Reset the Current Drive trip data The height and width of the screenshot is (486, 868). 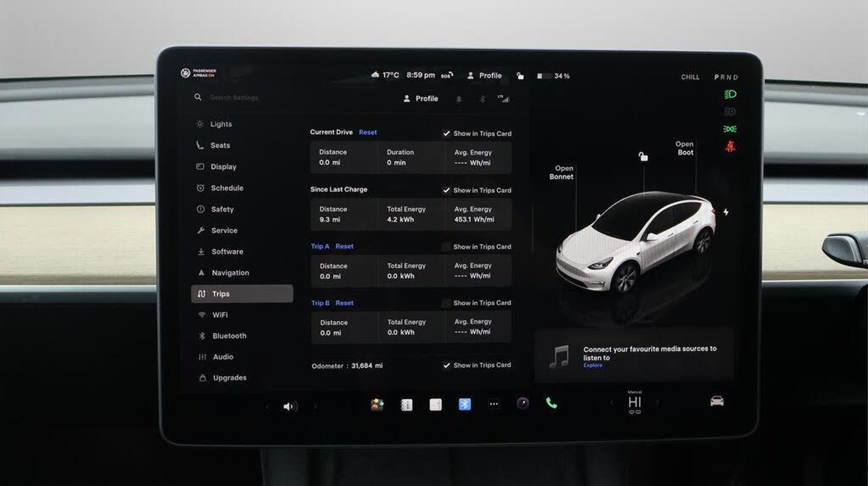pyautogui.click(x=368, y=132)
